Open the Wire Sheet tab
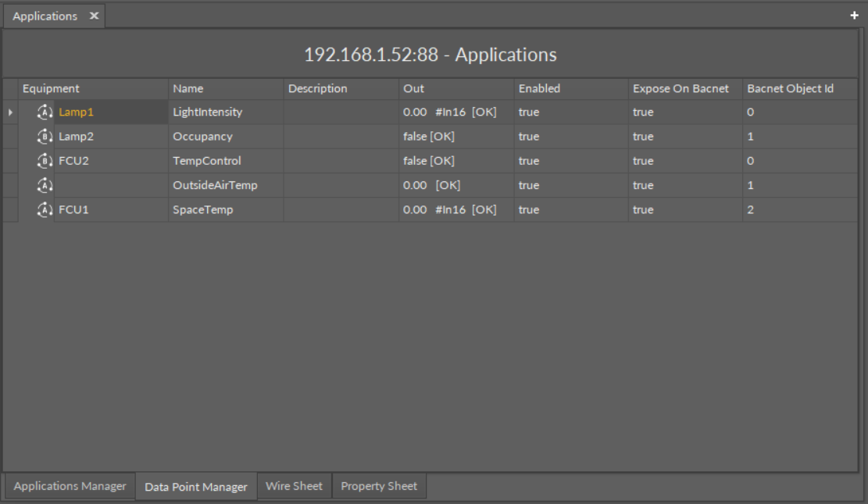The height and width of the screenshot is (504, 868). [294, 486]
